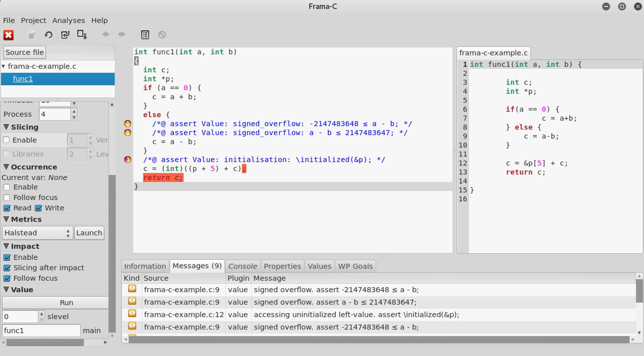This screenshot has height=356, width=644.
Task: Collapse the Value section
Action: click(6, 289)
